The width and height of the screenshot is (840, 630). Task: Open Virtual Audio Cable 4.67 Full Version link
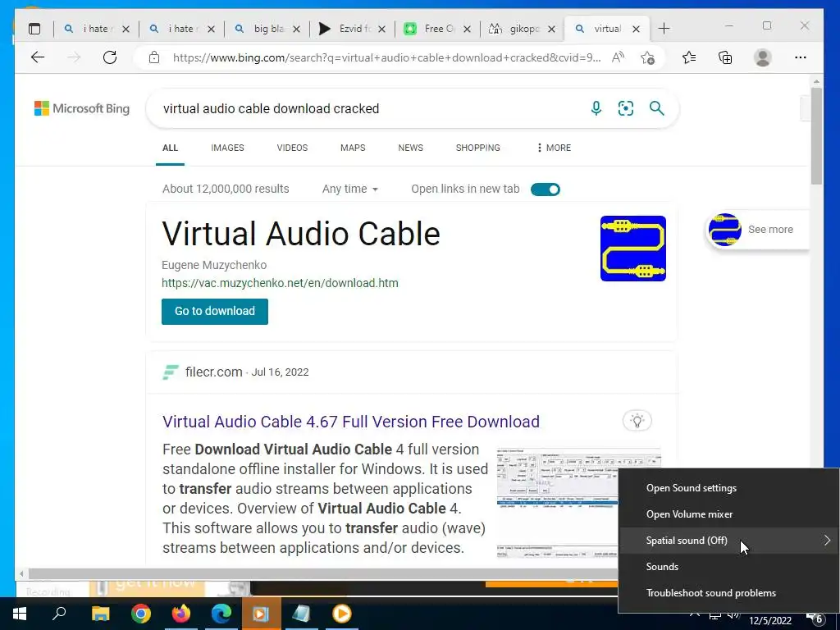tap(351, 422)
